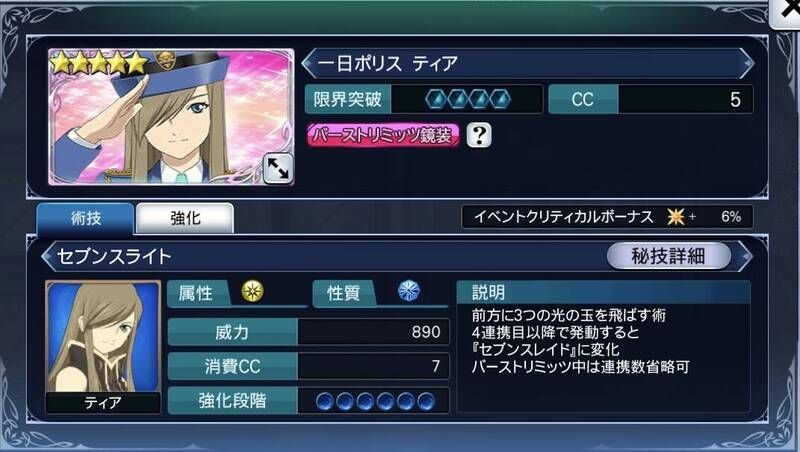
Task: Click the pink バーストリミッツ鏡装 badge
Action: (383, 135)
